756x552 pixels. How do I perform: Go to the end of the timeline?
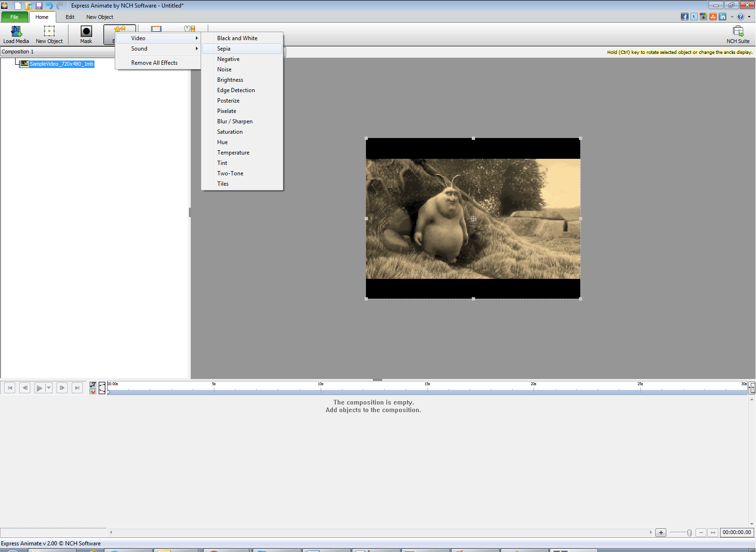(77, 388)
